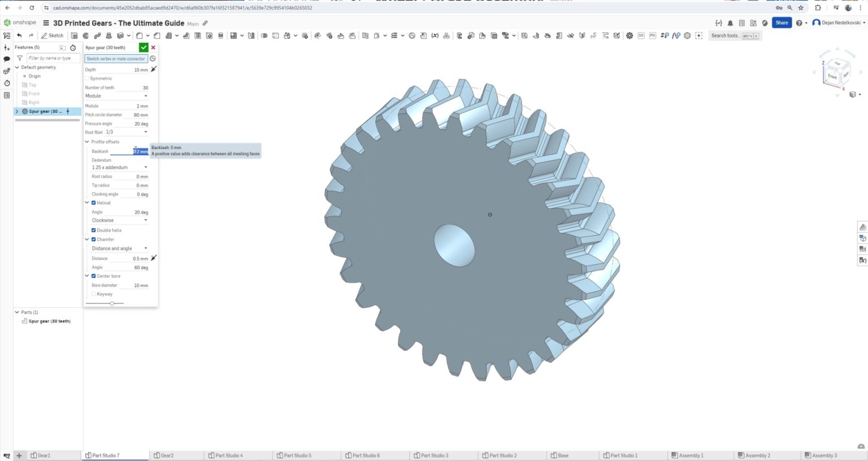Click the Redo arrow
Image resolution: width=868 pixels, height=461 pixels.
click(31, 35)
